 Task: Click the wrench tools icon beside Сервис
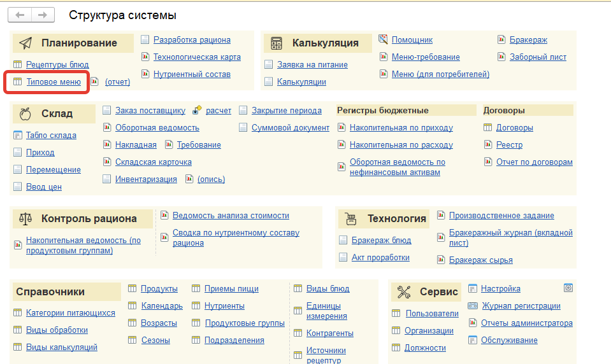click(x=404, y=292)
